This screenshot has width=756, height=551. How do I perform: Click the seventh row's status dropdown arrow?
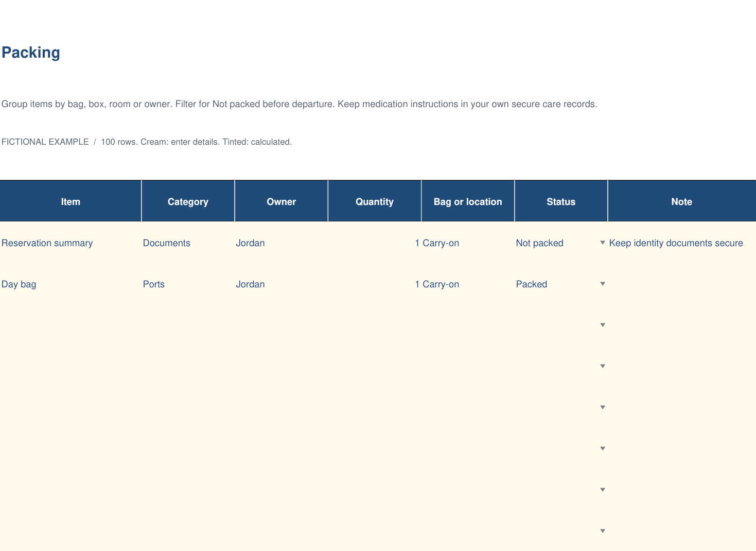coord(603,490)
